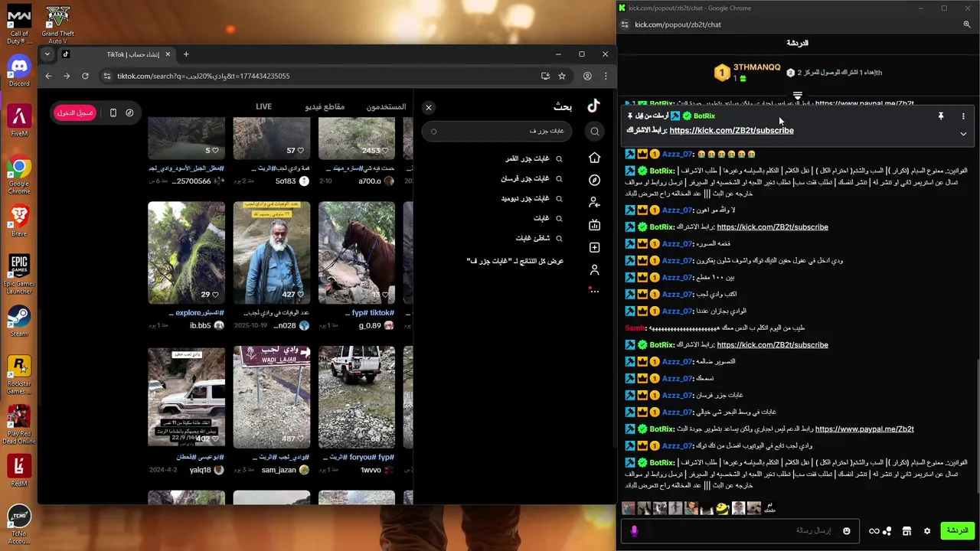The height and width of the screenshot is (551, 980).
Task: Switch to المستخدمون users tab
Action: pyautogui.click(x=386, y=106)
